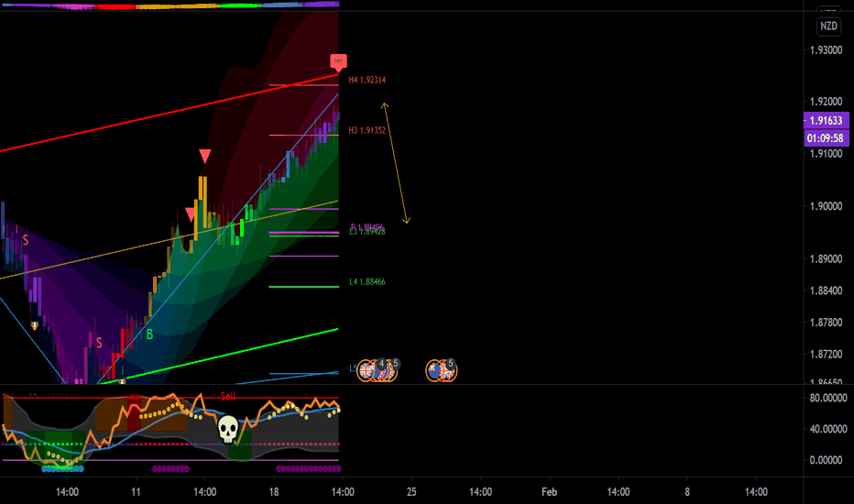The image size is (854, 504).
Task: Click the red HH higher-high label
Action: pyautogui.click(x=338, y=62)
